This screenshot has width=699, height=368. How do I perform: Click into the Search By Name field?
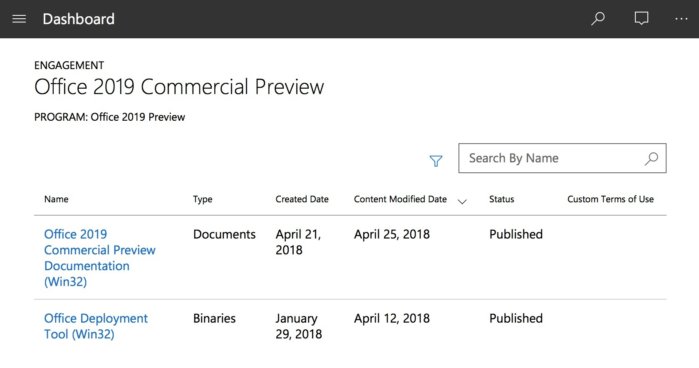tap(562, 158)
